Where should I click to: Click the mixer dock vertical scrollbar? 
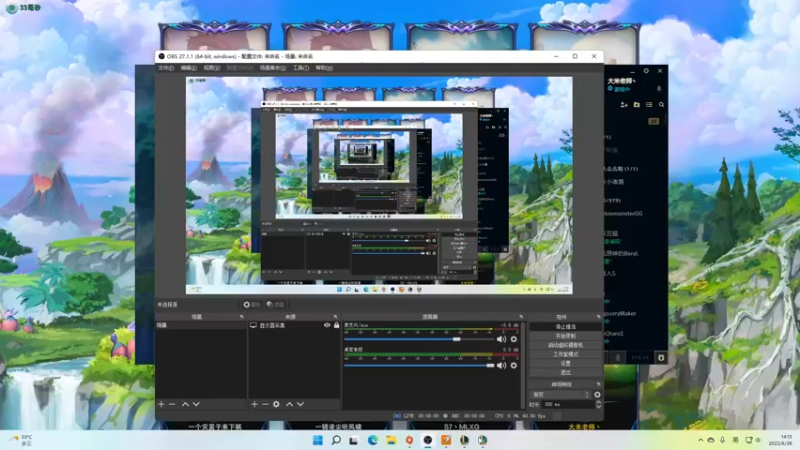tap(523, 364)
